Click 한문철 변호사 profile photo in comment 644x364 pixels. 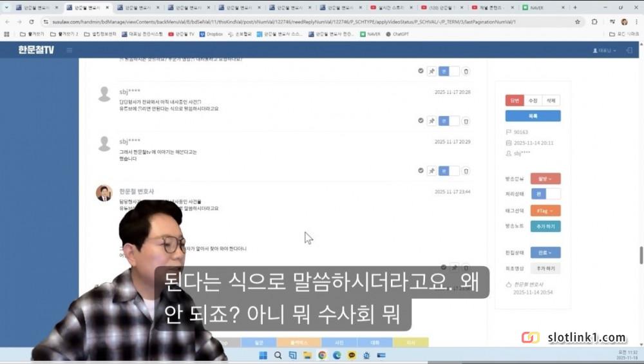click(104, 193)
